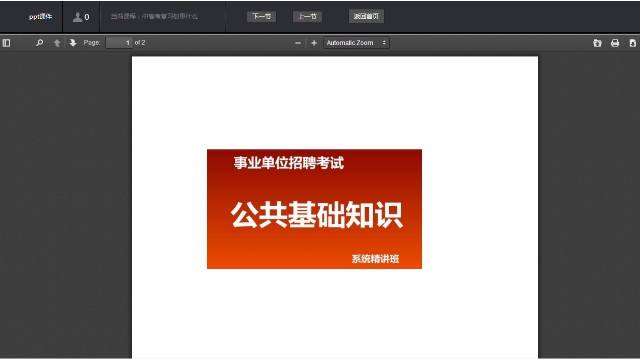Click the 下一节 button
This screenshot has width=641, height=360.
[x=262, y=16]
